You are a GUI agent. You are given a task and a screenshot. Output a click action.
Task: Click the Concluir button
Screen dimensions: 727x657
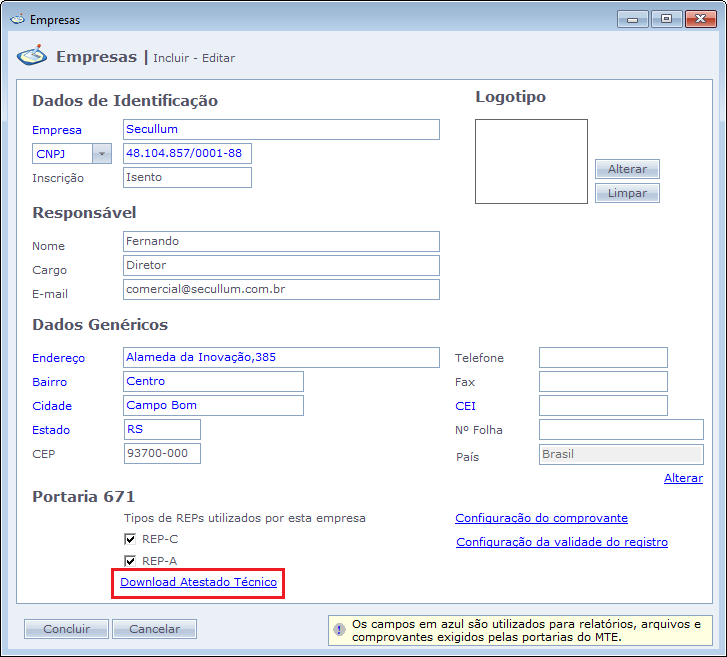coord(66,629)
